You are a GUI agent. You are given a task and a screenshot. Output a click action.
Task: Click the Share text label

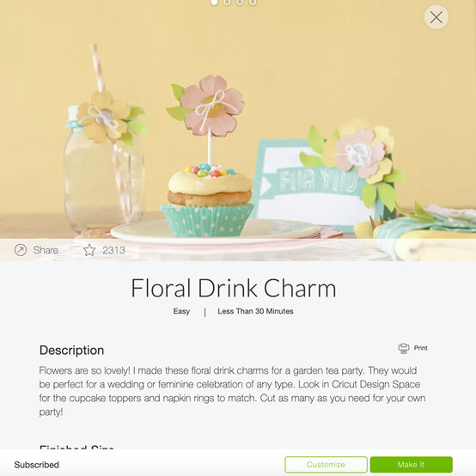click(46, 250)
